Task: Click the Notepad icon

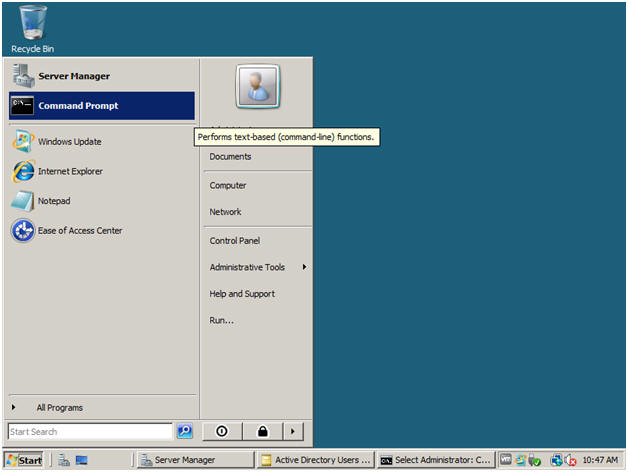Action: tap(23, 201)
